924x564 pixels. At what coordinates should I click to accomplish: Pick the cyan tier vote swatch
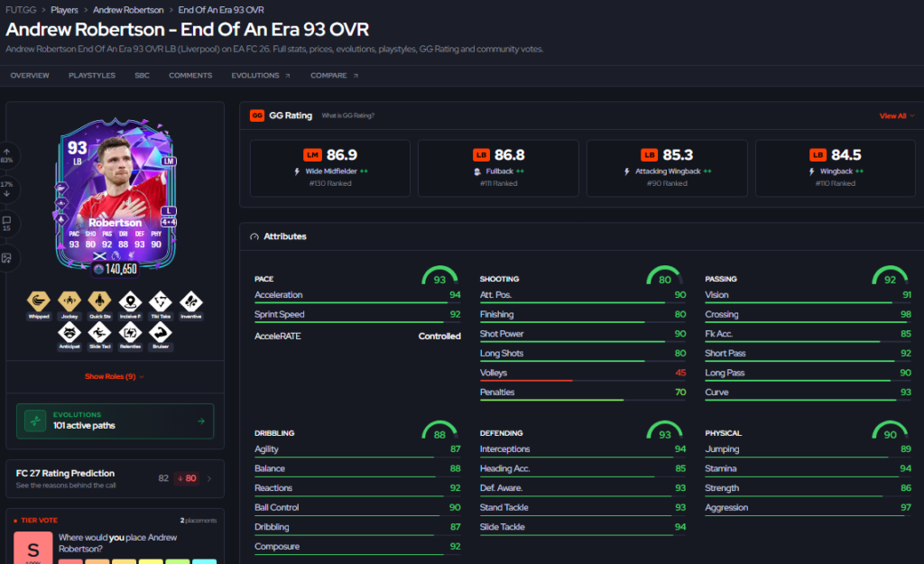205,561
